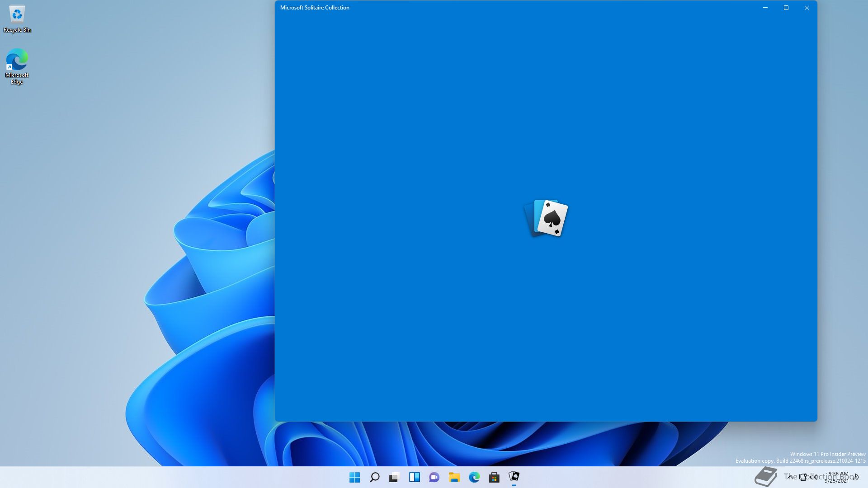Image resolution: width=868 pixels, height=488 pixels.
Task: Maximize the Microsoft Solitaire Collection window
Action: click(786, 8)
